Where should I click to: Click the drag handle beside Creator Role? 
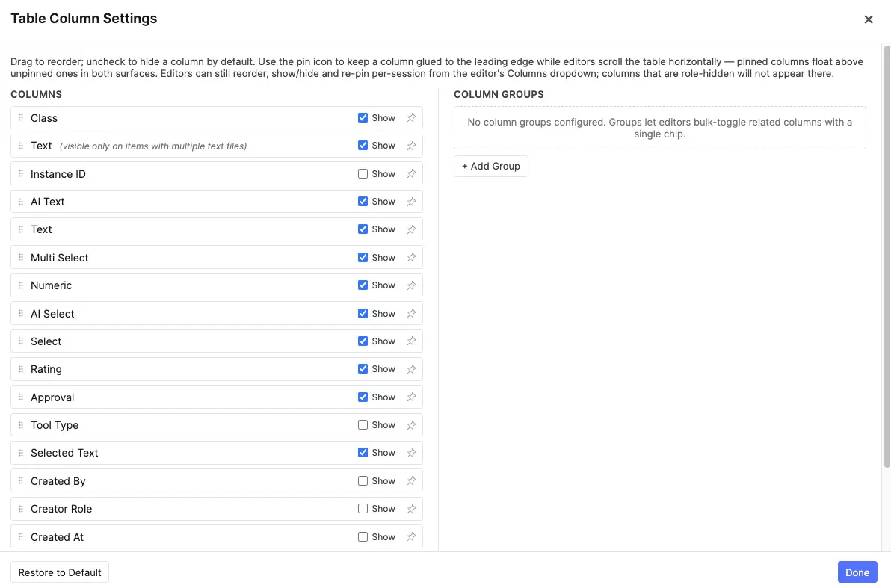point(20,509)
